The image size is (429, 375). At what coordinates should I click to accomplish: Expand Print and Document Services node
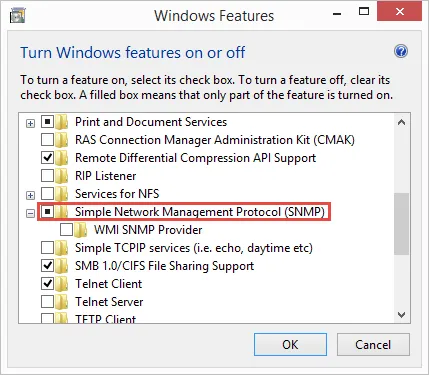point(30,124)
